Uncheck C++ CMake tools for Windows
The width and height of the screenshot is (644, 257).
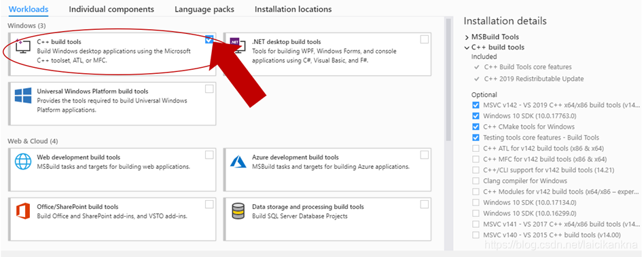click(476, 127)
